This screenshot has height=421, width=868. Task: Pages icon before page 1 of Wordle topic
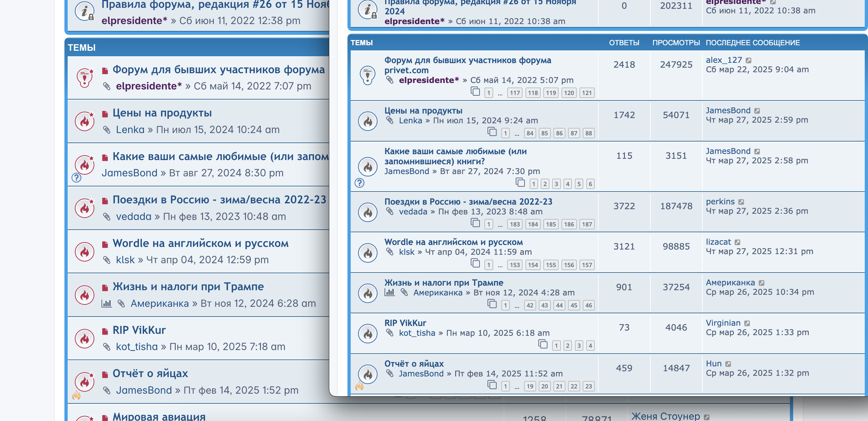475,263
